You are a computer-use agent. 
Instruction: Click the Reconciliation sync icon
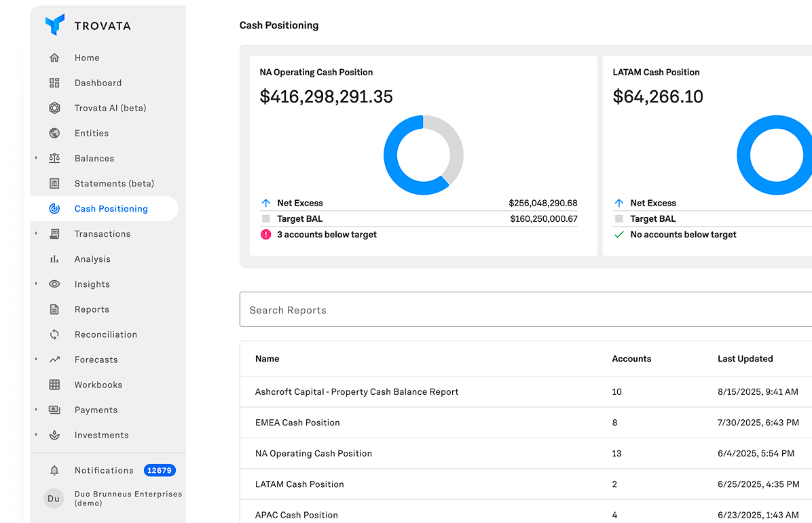(x=54, y=335)
